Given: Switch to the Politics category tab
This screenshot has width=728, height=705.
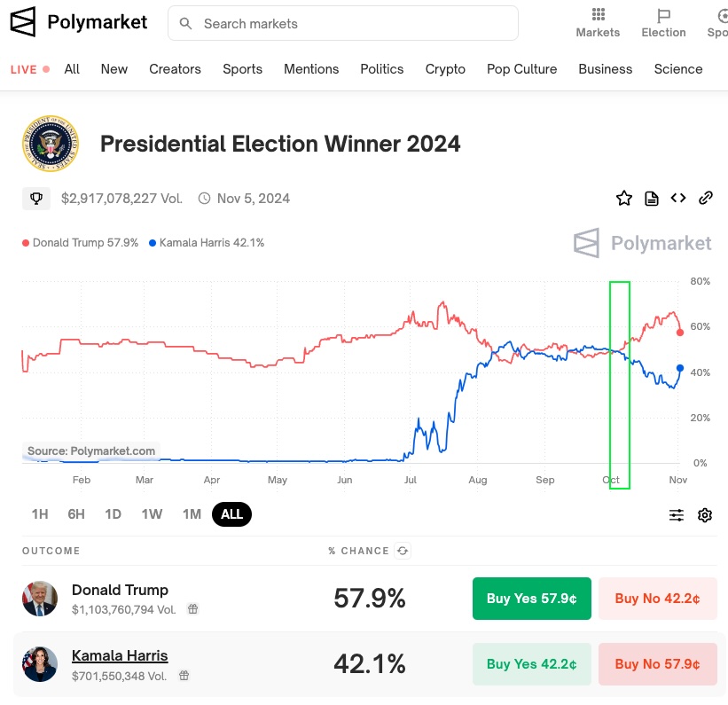Looking at the screenshot, I should pyautogui.click(x=382, y=69).
